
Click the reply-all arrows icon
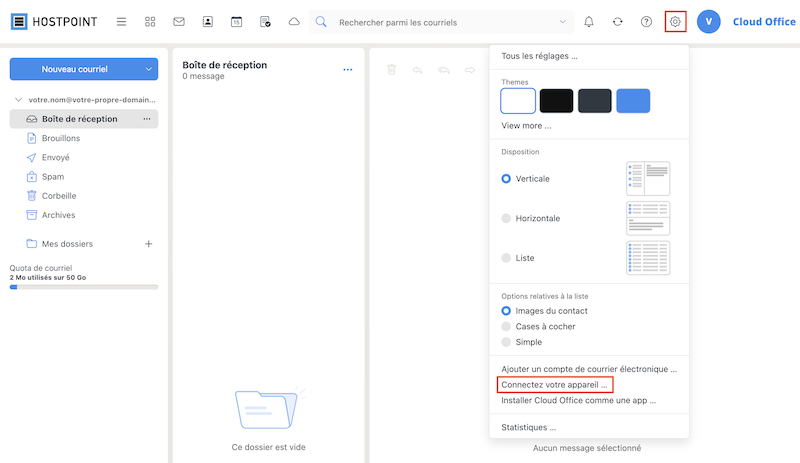point(443,70)
